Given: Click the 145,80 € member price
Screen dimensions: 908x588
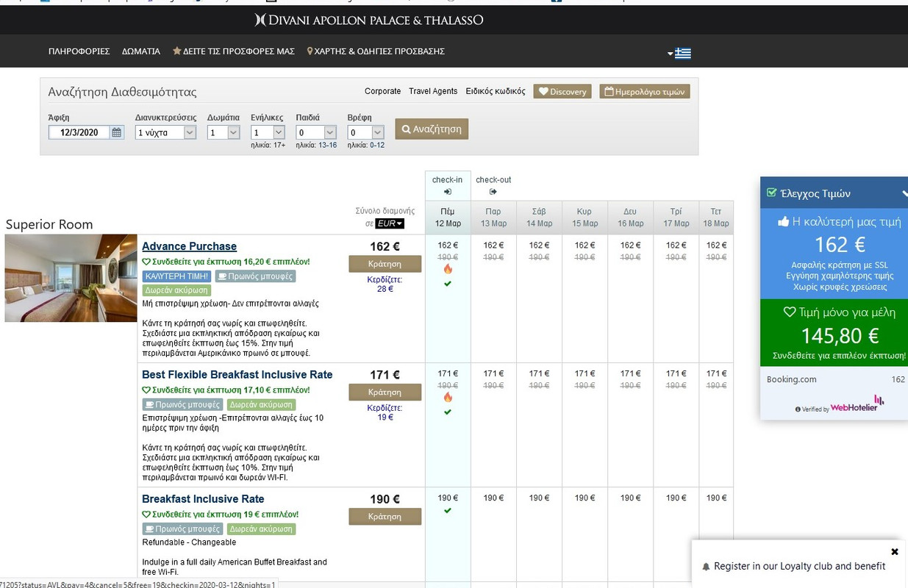Looking at the screenshot, I should (840, 336).
